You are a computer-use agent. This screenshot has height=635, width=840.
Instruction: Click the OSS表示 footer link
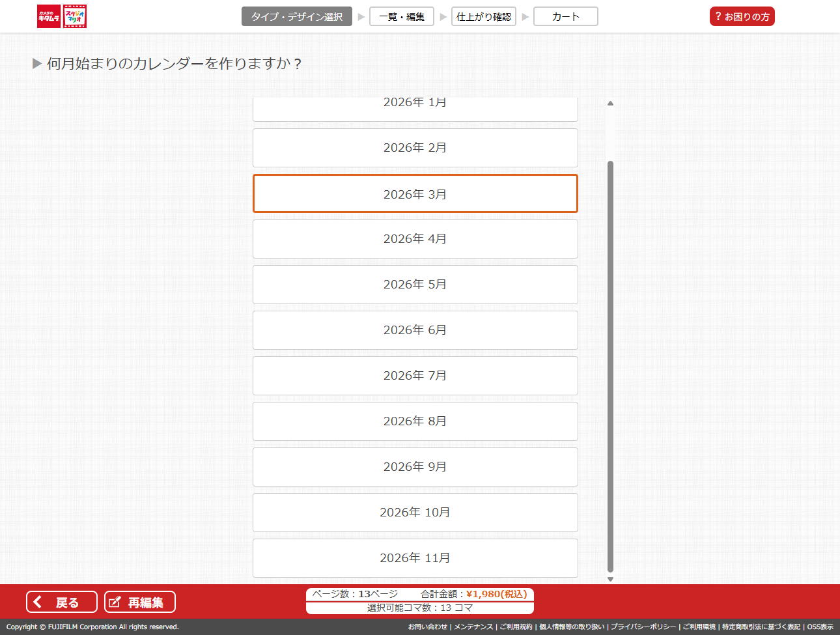(x=820, y=627)
